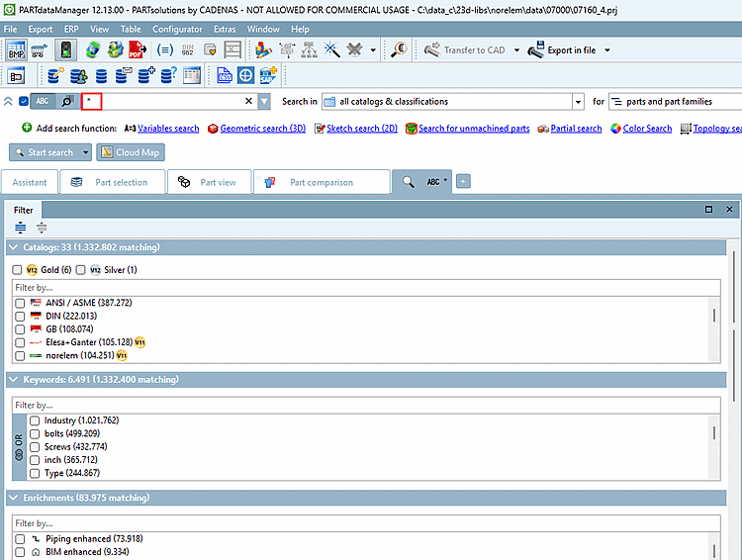Screen dimensions: 742x560
Task: Click the blue crosshair target icon
Action: (x=246, y=75)
